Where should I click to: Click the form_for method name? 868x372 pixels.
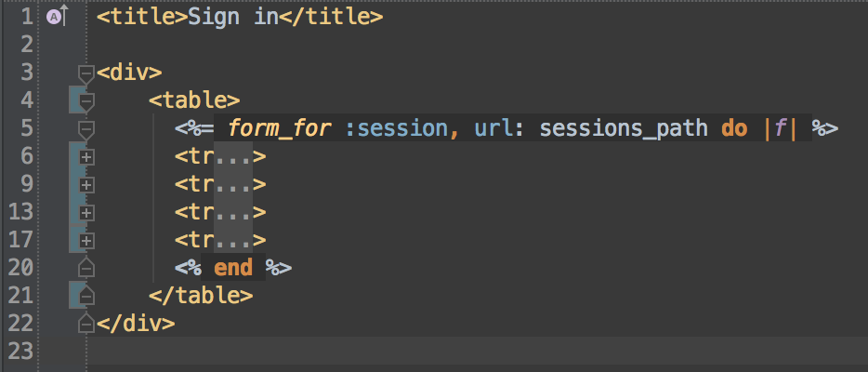point(280,128)
